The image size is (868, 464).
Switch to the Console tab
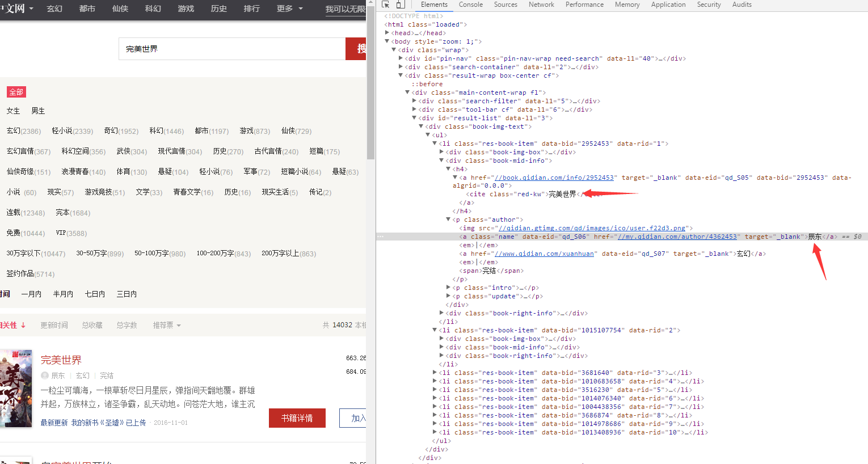[471, 5]
